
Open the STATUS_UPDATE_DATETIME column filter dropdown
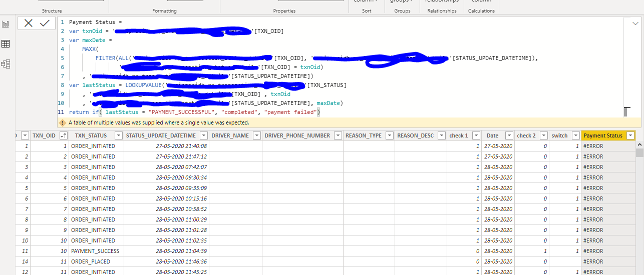click(x=204, y=135)
